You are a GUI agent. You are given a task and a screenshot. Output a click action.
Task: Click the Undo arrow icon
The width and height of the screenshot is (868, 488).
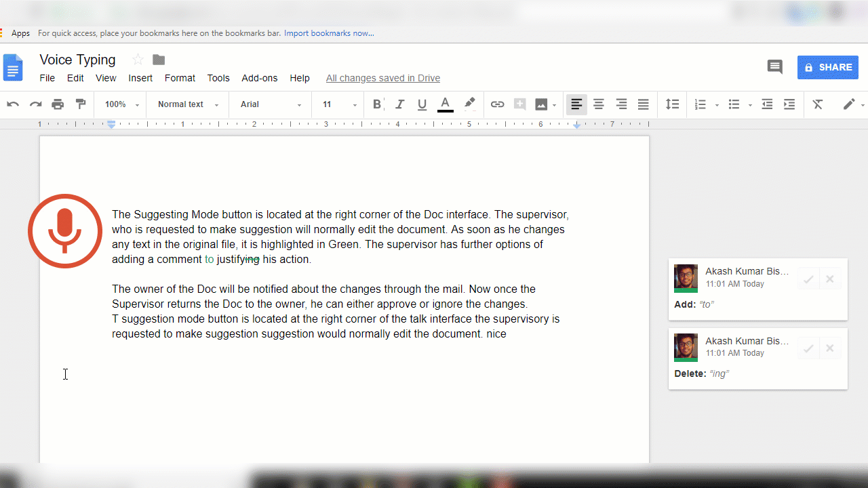pos(13,104)
